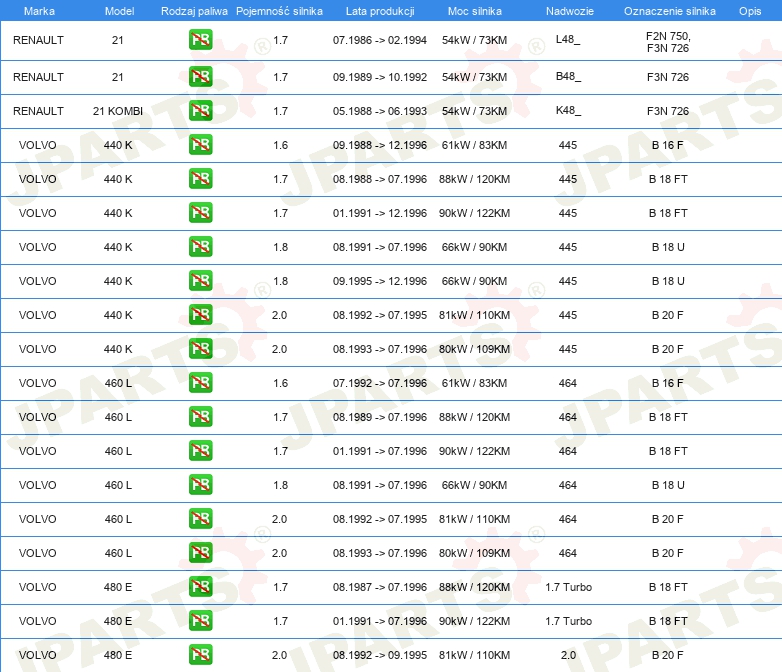Click fuel icon in Volvo 440 K 08.1991 row
This screenshot has height=672, width=782.
pos(200,246)
